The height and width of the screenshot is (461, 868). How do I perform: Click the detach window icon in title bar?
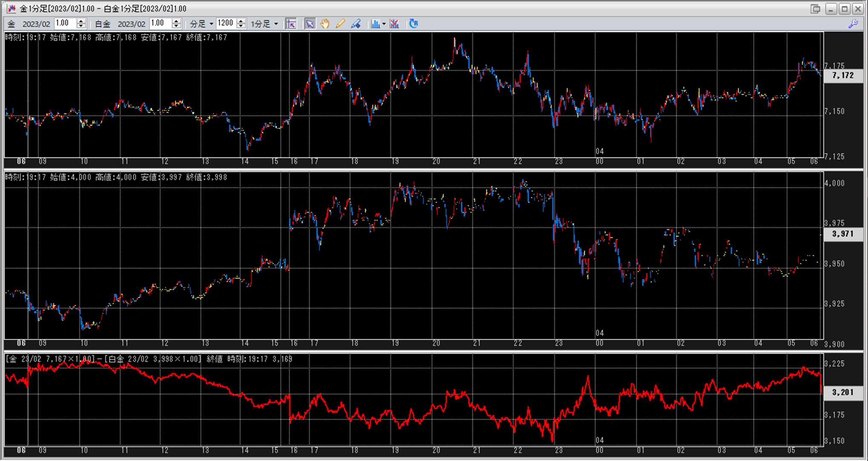[x=815, y=9]
